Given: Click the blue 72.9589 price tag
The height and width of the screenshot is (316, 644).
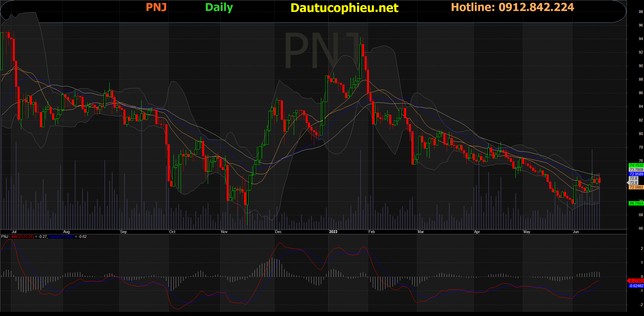Looking at the screenshot, I should click(636, 174).
